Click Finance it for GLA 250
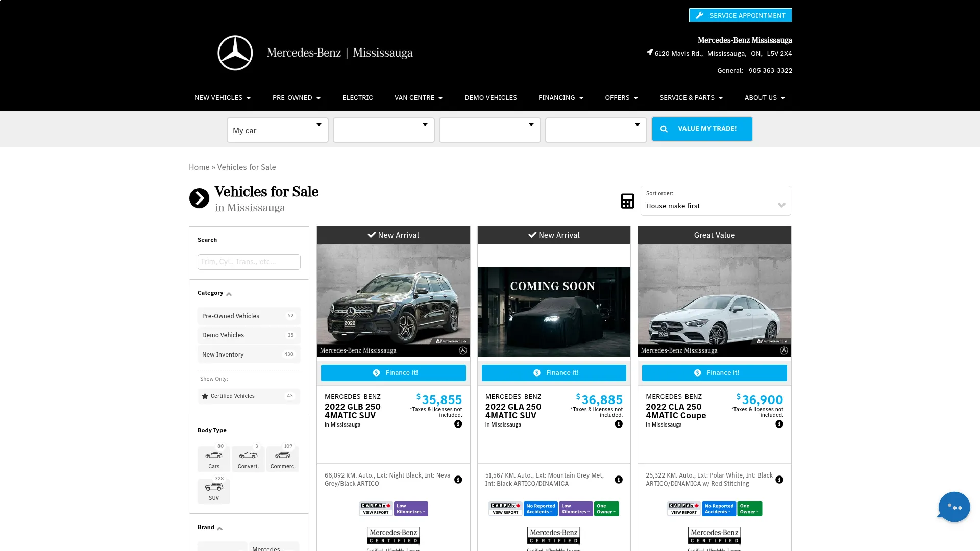 click(x=554, y=373)
